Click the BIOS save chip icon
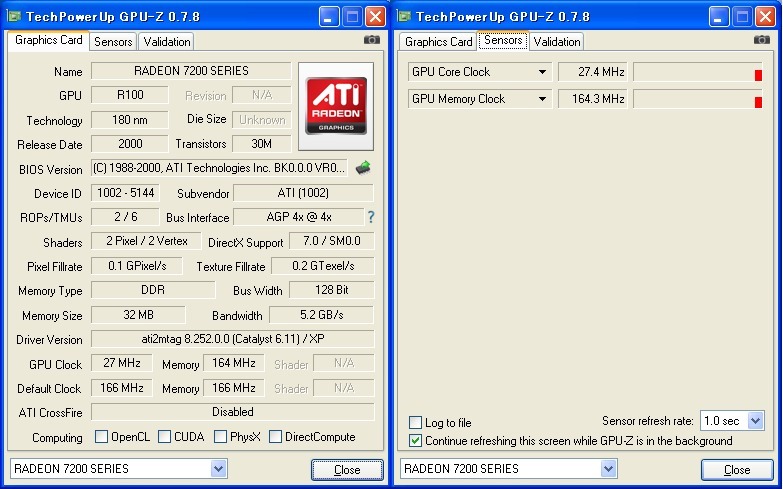 click(x=364, y=168)
